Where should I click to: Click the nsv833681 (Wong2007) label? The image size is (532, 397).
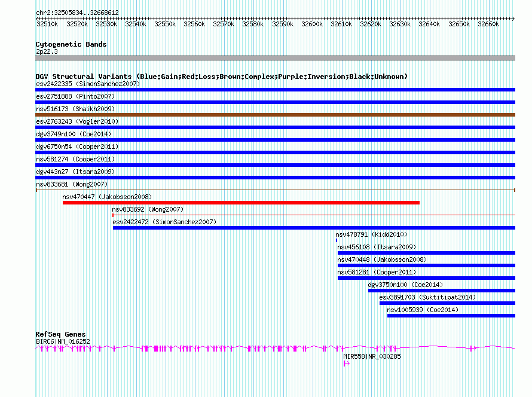[72, 184]
